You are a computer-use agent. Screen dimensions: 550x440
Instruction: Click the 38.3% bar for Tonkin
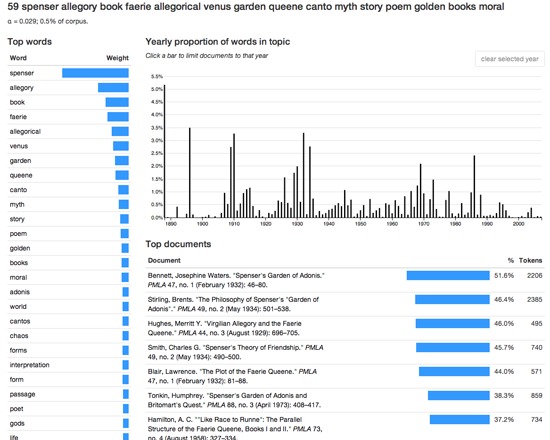coord(458,395)
